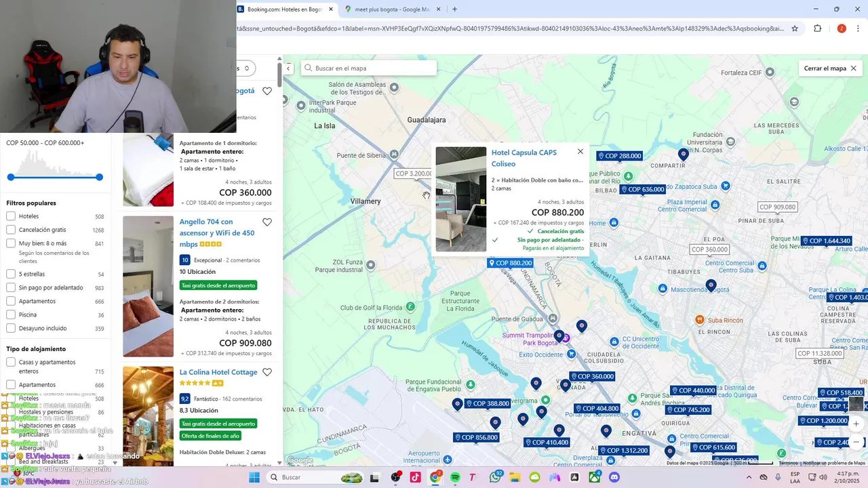The image size is (868, 488).
Task: Click the map zoom out minus button
Action: click(x=856, y=442)
